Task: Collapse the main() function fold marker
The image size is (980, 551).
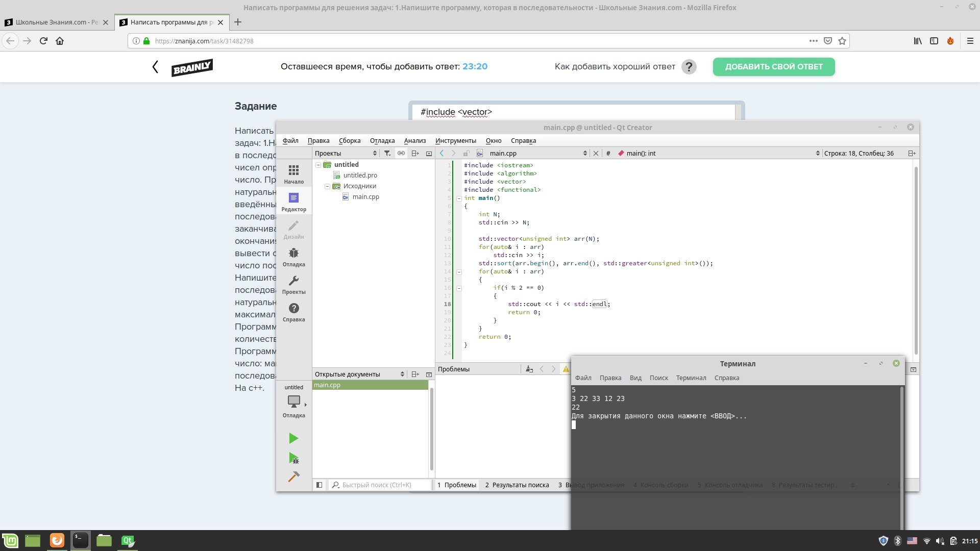Action: click(459, 198)
